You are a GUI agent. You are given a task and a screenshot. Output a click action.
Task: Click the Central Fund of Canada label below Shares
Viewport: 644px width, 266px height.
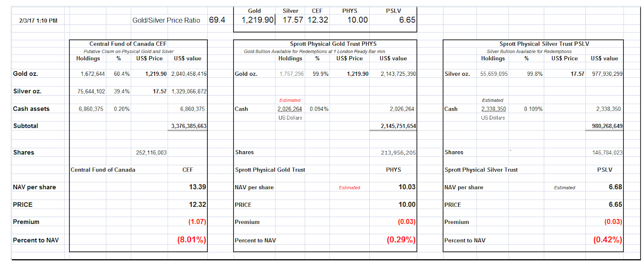click(x=103, y=170)
